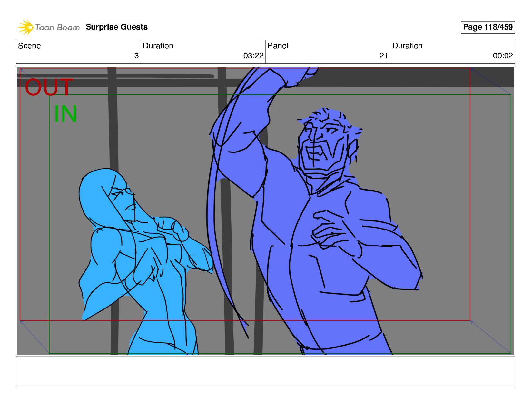Select the scene number value '3'
This screenshot has height=411, width=532.
136,56
